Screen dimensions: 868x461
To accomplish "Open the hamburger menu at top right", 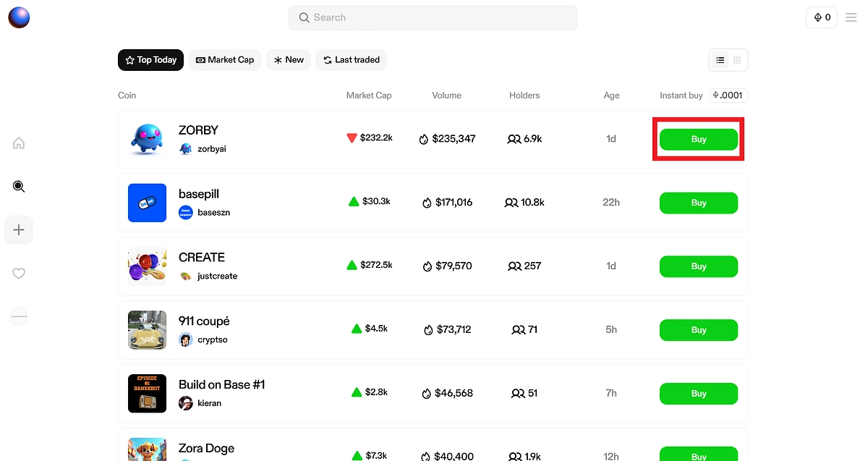I will click(851, 17).
